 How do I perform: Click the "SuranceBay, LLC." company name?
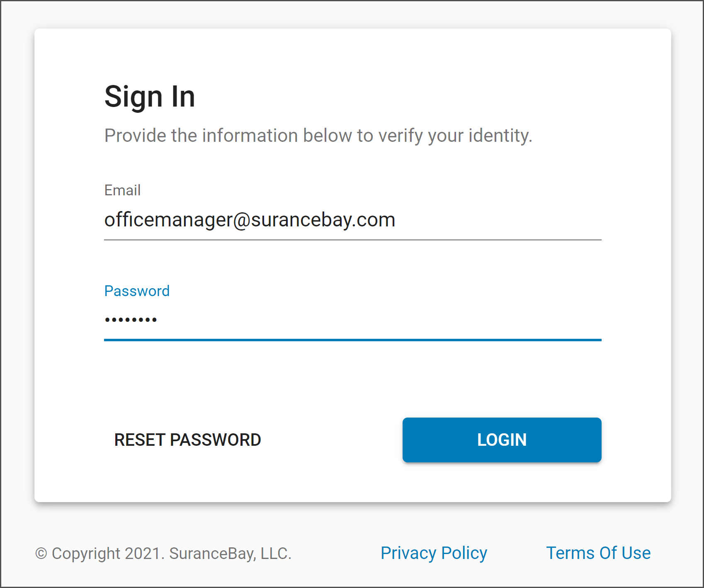[231, 554]
